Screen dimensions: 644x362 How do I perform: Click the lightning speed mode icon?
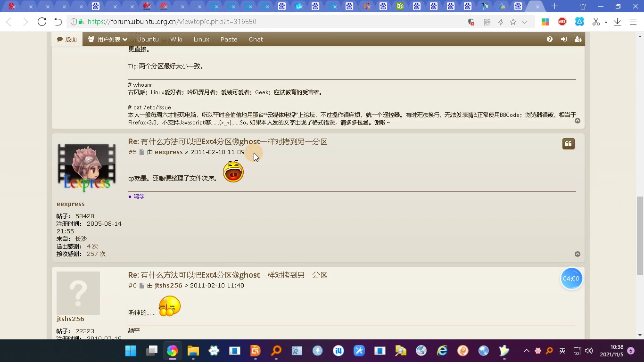pos(501,22)
